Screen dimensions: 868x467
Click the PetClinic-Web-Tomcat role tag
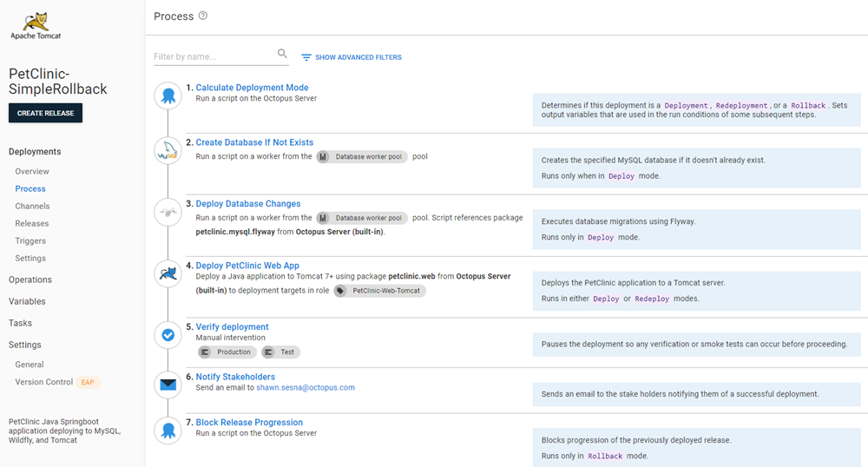click(x=380, y=291)
